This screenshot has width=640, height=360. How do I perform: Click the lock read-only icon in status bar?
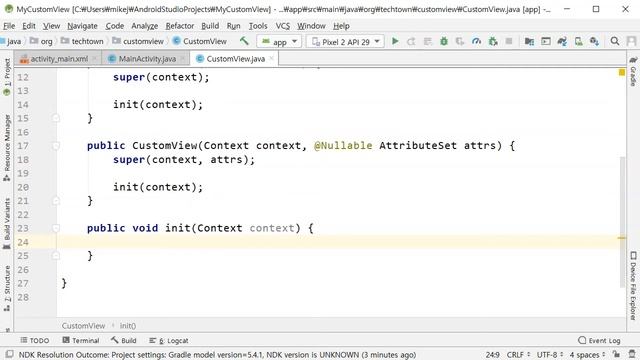pyautogui.click(x=616, y=354)
